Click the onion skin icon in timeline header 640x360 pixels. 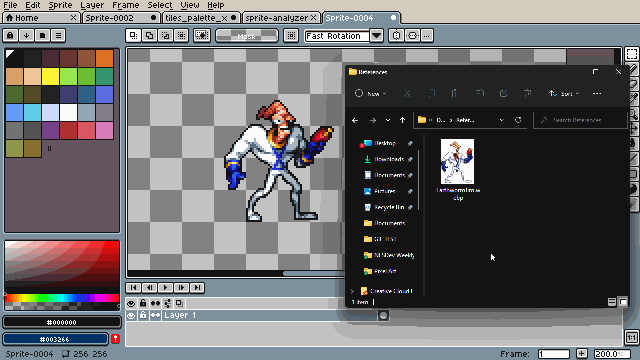[x=167, y=303]
